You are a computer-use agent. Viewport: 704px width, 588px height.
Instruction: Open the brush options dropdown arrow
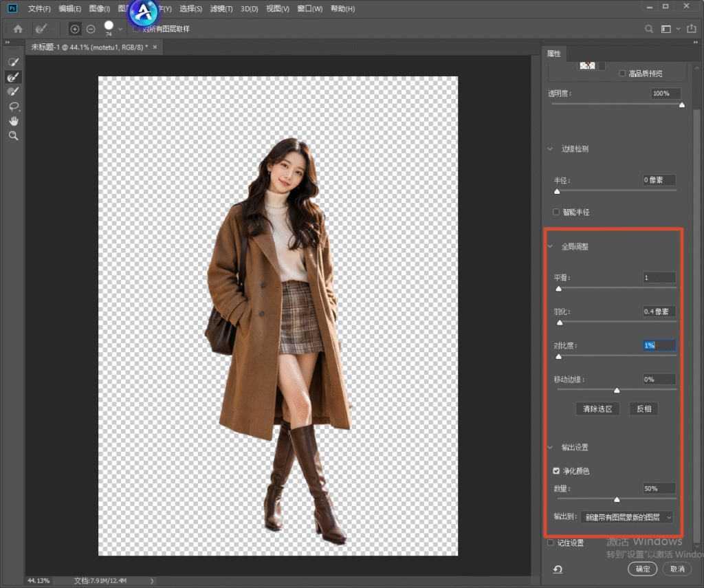[120, 29]
